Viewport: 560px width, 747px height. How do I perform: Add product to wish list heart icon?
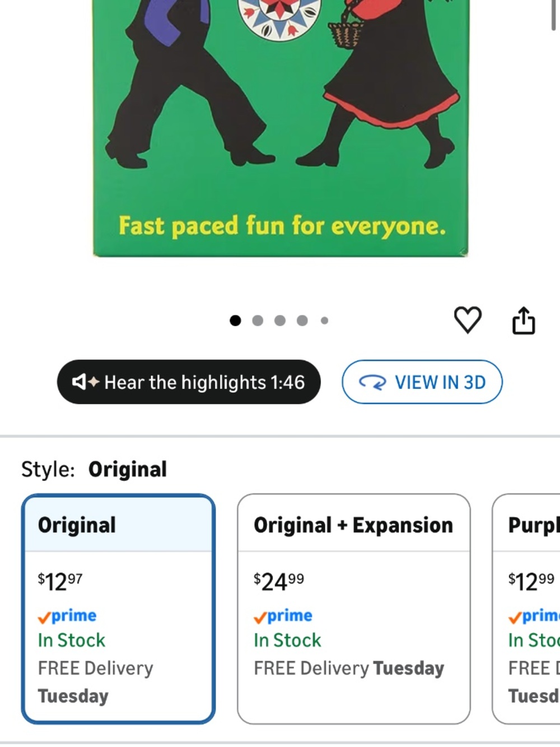pos(468,320)
